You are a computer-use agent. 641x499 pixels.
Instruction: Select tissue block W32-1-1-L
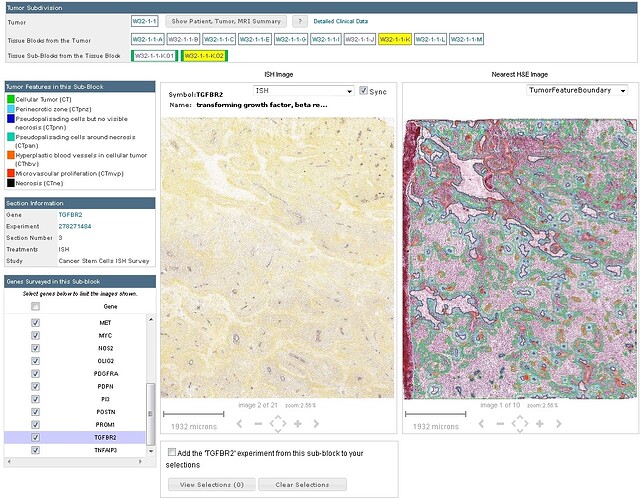[x=430, y=39]
